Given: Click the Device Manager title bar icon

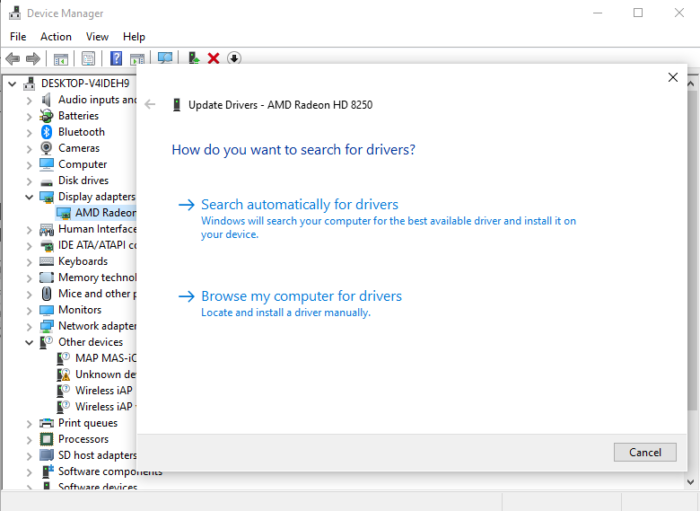Looking at the screenshot, I should pos(15,13).
